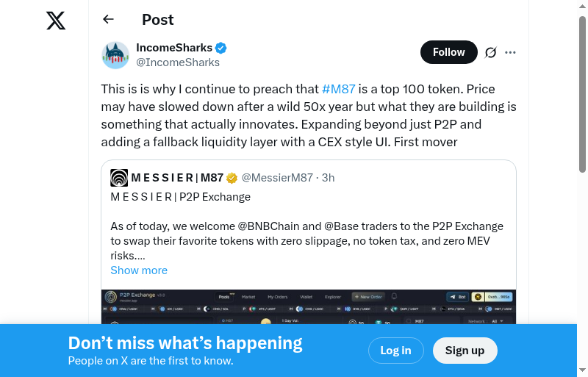Click the IncomeSharks display name
Viewport: 588px width, 377px height.
click(x=173, y=49)
